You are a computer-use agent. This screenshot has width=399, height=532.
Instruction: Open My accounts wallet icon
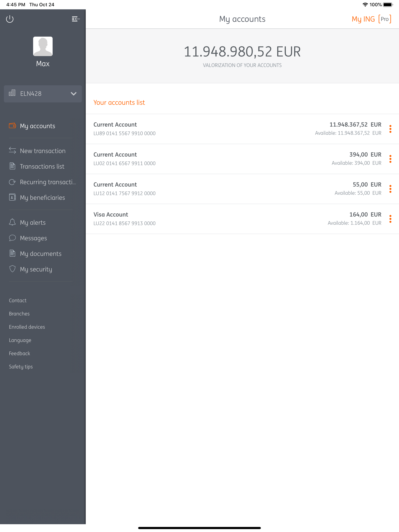coord(12,126)
